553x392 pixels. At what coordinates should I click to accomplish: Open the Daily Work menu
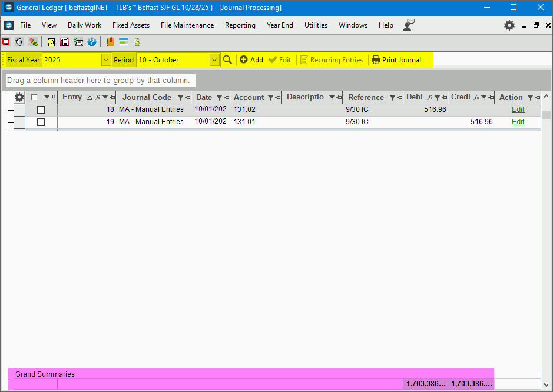(84, 25)
